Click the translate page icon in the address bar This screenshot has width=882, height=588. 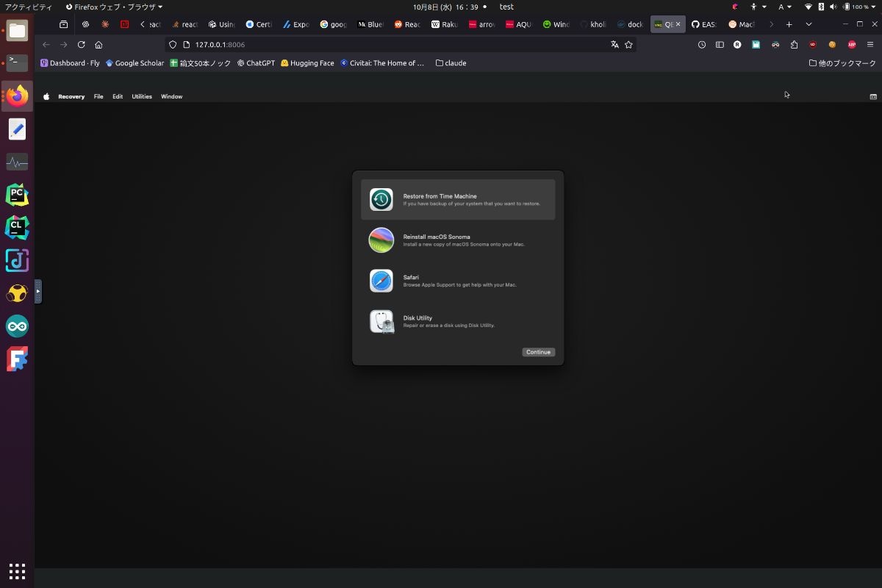click(614, 45)
